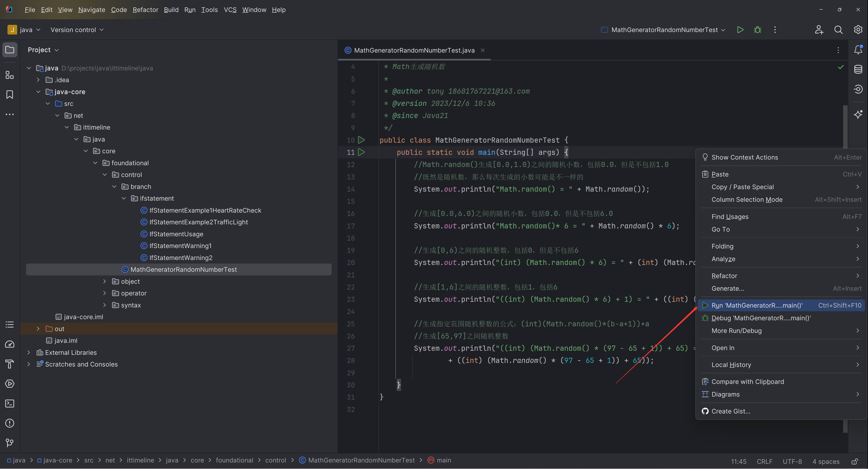The width and height of the screenshot is (868, 469).
Task: Open the File menu
Action: tap(30, 10)
